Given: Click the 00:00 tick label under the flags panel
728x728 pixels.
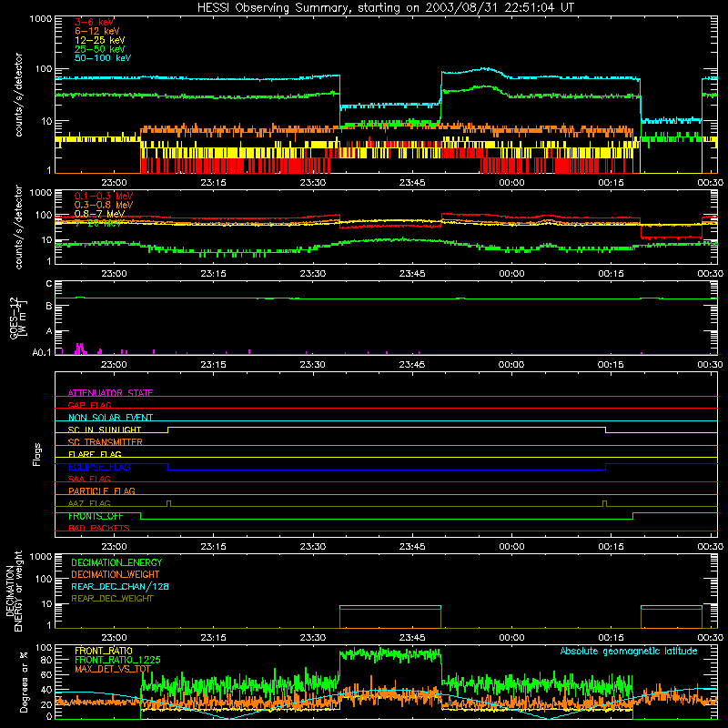Looking at the screenshot, I should coord(511,547).
